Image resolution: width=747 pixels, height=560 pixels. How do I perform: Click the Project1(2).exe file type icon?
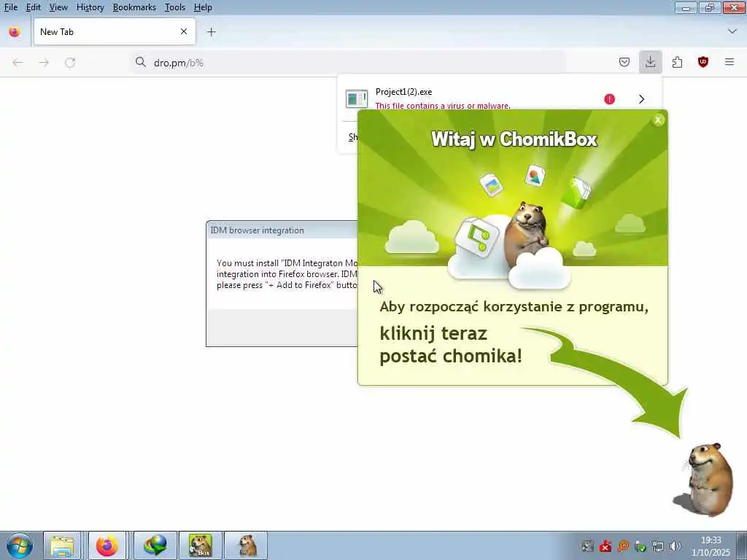pos(356,98)
